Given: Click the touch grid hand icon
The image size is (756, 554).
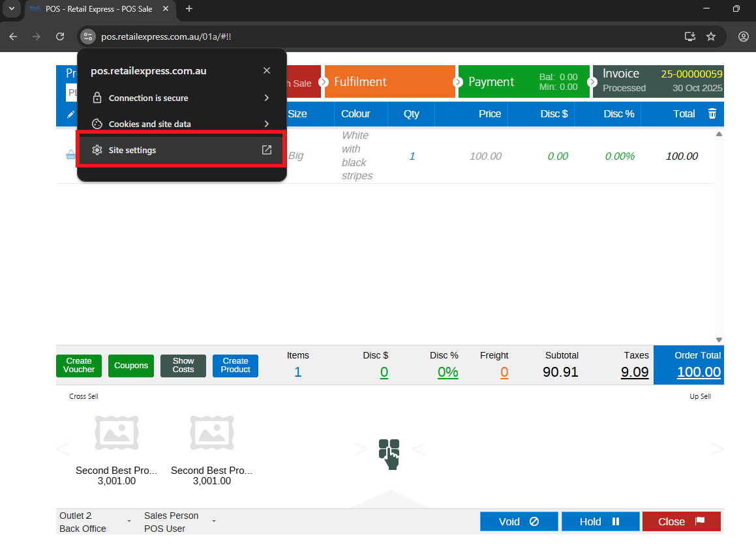Looking at the screenshot, I should tap(389, 454).
